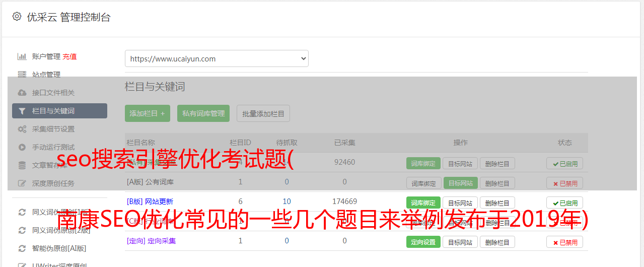The height and width of the screenshot is (267, 644).
Task: Click 目标网站 for [B版] 网站更新
Action: [x=461, y=203]
